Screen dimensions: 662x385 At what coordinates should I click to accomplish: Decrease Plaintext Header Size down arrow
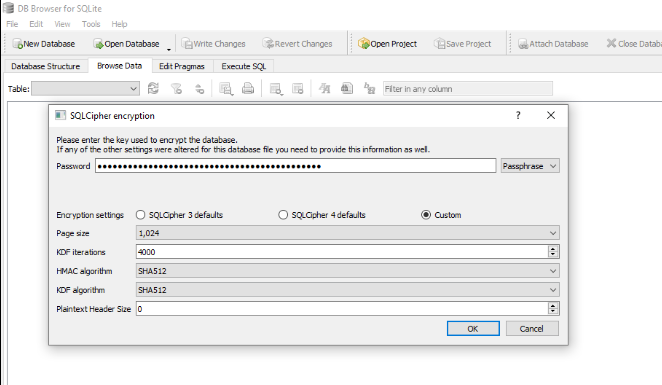(553, 312)
